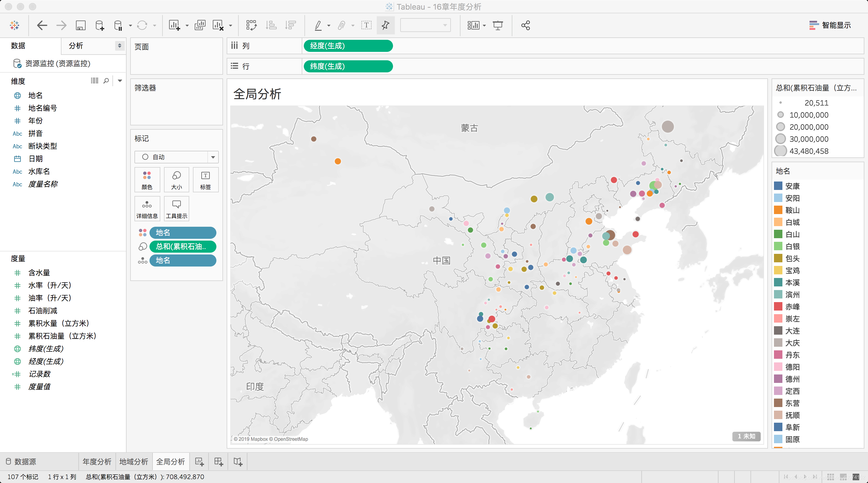Click the swap rows and columns icon
Screen dimensions: 868x483
[x=251, y=25]
